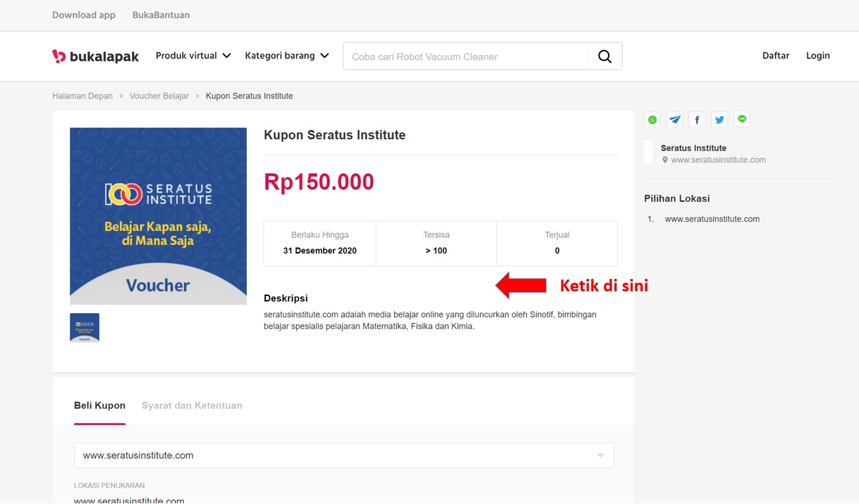The width and height of the screenshot is (859, 504).
Task: Click the search input field
Action: (466, 56)
